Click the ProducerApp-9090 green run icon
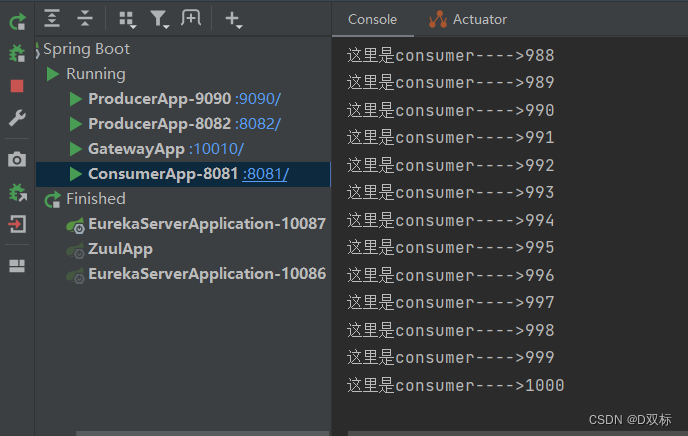The width and height of the screenshot is (688, 436). [x=75, y=99]
